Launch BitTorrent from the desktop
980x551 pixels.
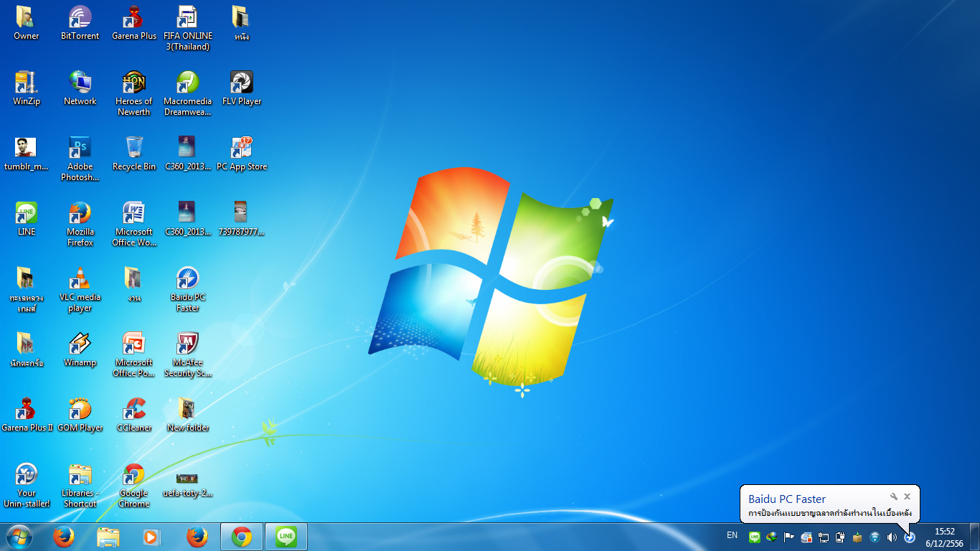pos(80,22)
